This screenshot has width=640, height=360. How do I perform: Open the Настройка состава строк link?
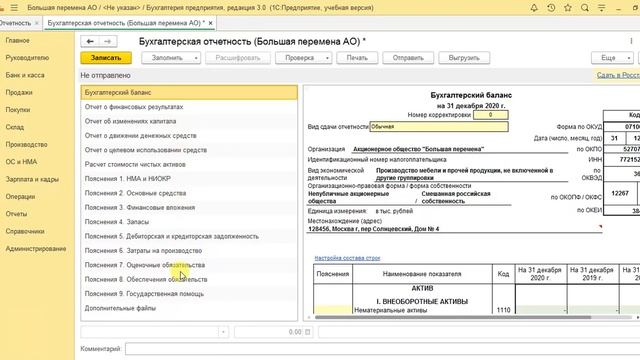click(x=347, y=258)
